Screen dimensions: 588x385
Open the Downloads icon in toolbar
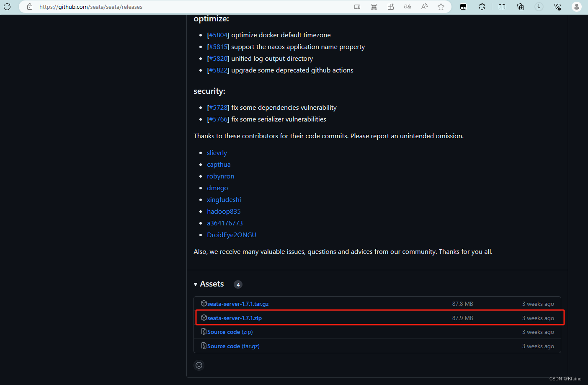pos(539,7)
